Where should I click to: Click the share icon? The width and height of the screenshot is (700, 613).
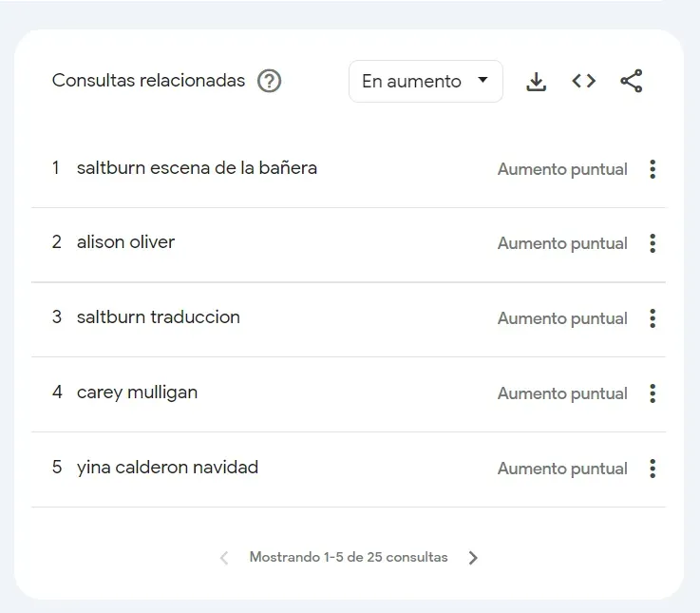pos(632,82)
